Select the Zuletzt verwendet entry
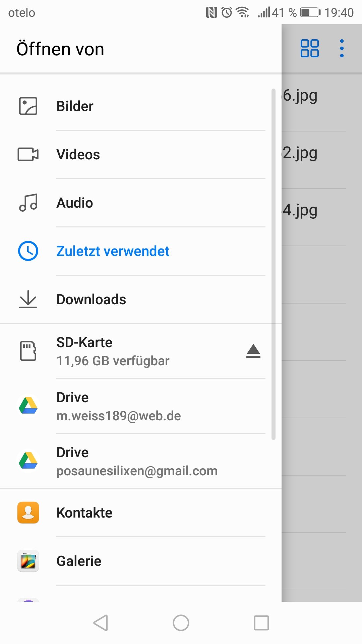Image resolution: width=362 pixels, height=644 pixels. coord(113,251)
